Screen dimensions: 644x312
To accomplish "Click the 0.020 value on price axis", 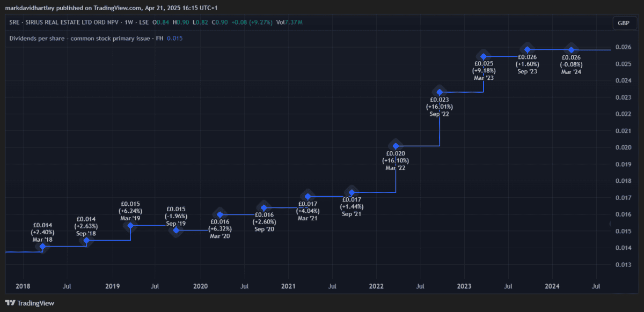I will coord(623,147).
